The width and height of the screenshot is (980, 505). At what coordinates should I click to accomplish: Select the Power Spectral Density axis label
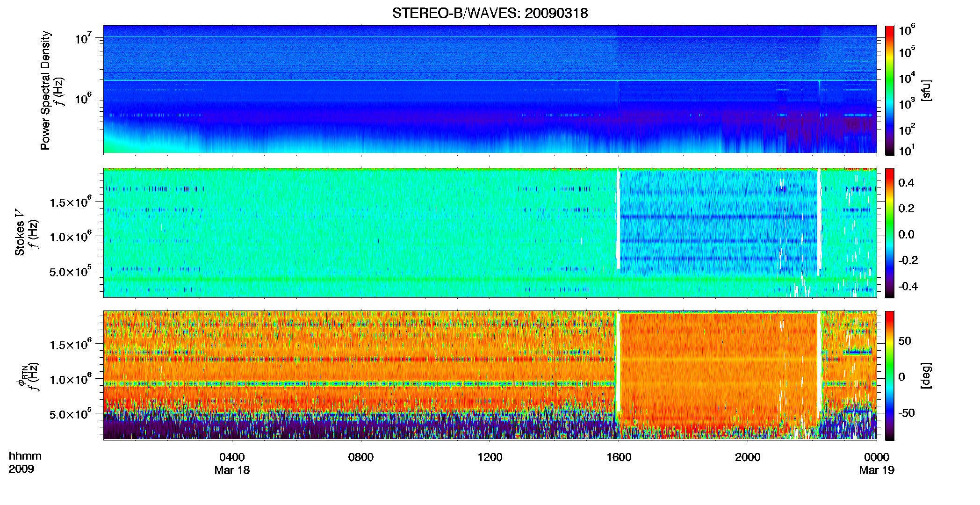[45, 90]
